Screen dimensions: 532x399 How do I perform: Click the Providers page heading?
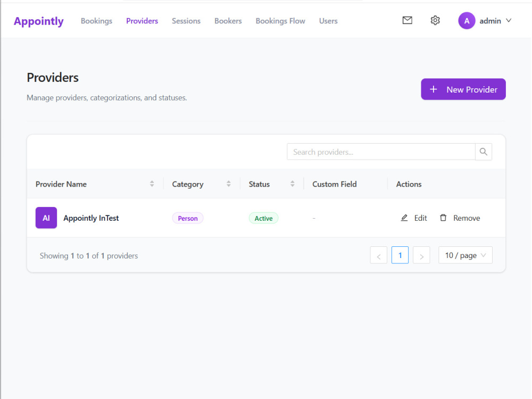53,77
